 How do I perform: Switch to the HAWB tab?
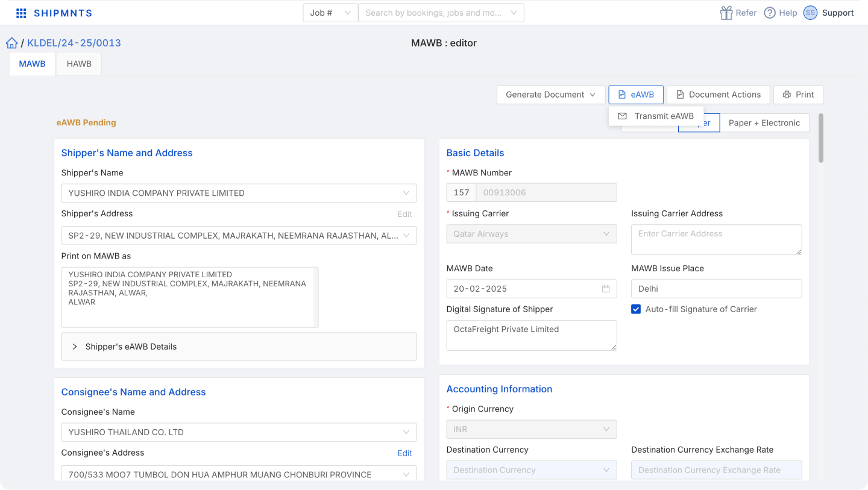[79, 64]
